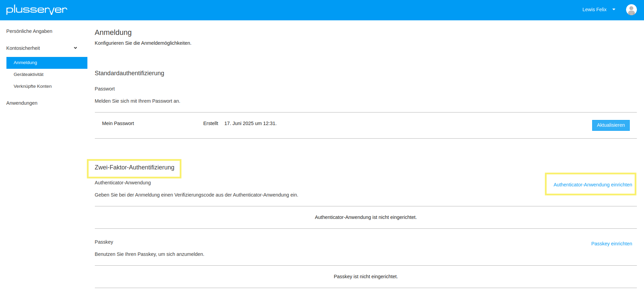644x306 pixels.
Task: Click the plusserver logo
Action: pyautogui.click(x=37, y=10)
